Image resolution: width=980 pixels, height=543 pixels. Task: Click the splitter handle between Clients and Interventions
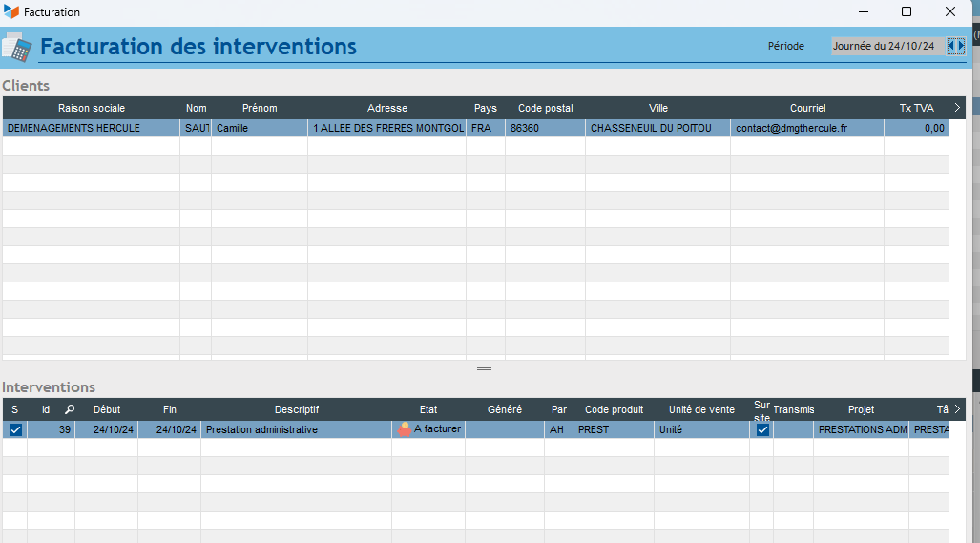coord(484,368)
